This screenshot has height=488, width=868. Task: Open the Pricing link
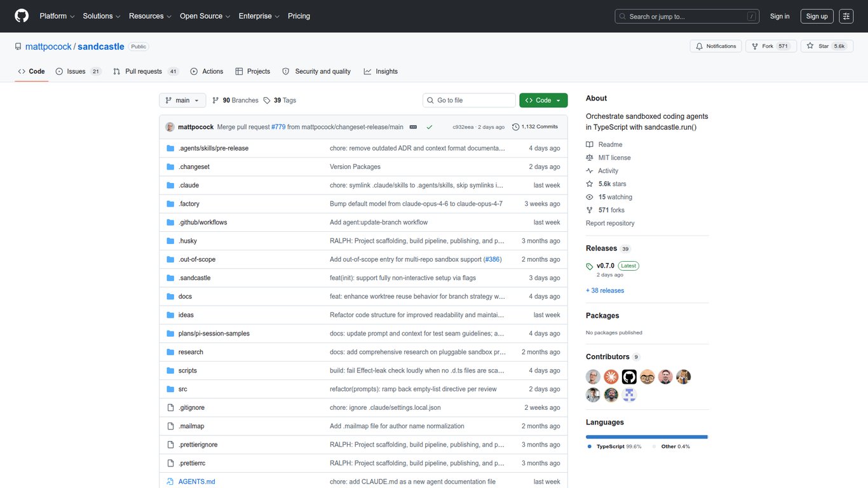(299, 17)
